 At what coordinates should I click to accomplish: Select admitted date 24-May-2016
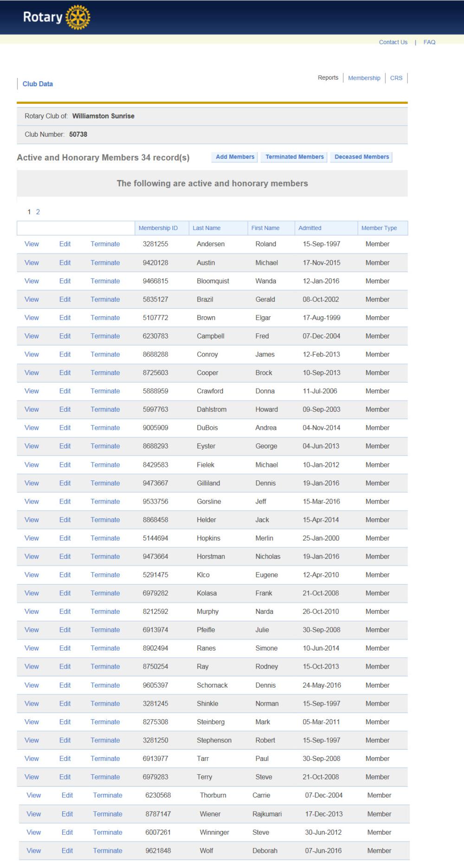[x=322, y=685]
